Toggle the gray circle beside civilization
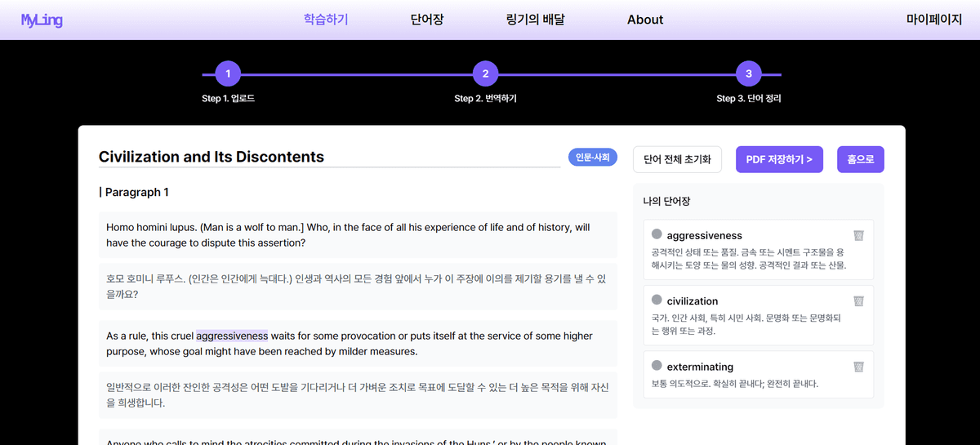Viewport: 980px width, 445px height. pos(657,300)
